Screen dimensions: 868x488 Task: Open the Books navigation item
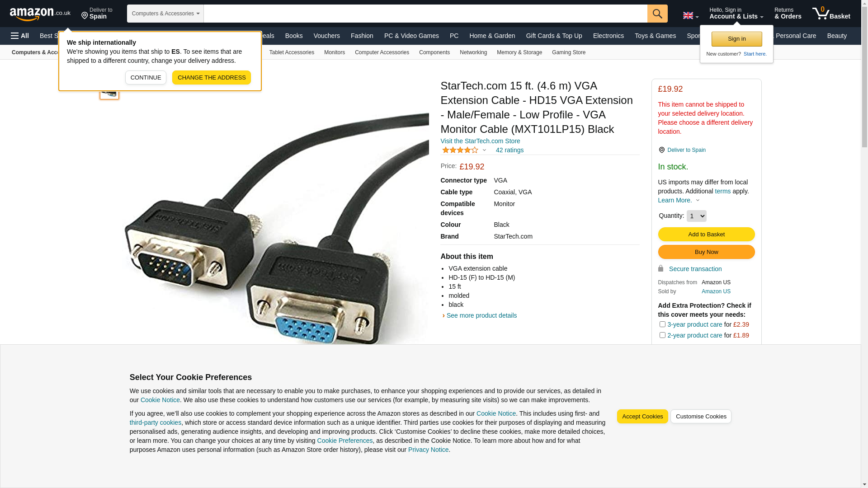pos(294,36)
